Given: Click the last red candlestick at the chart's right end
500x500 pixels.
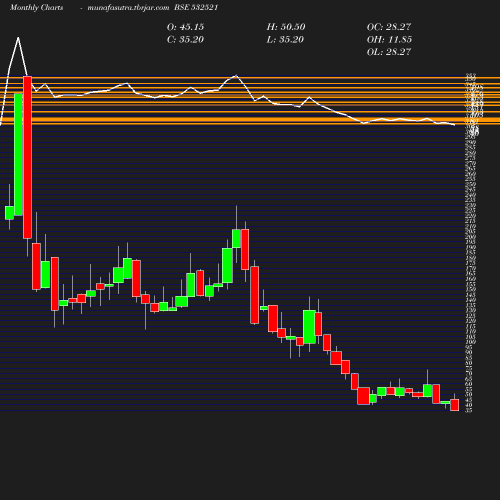Looking at the screenshot, I should (455, 405).
